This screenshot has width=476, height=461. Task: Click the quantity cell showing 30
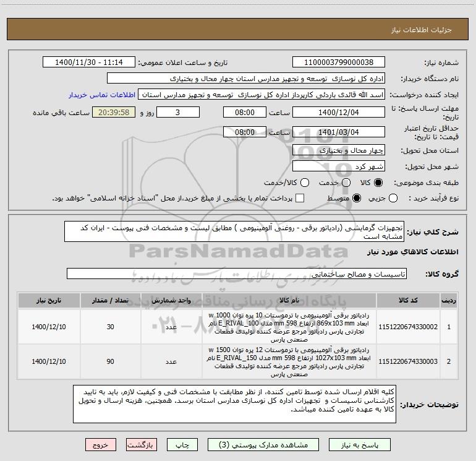click(x=111, y=327)
